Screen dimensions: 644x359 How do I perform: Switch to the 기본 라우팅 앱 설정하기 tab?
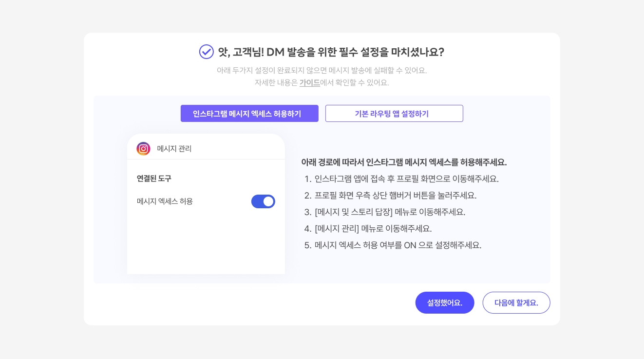point(394,114)
